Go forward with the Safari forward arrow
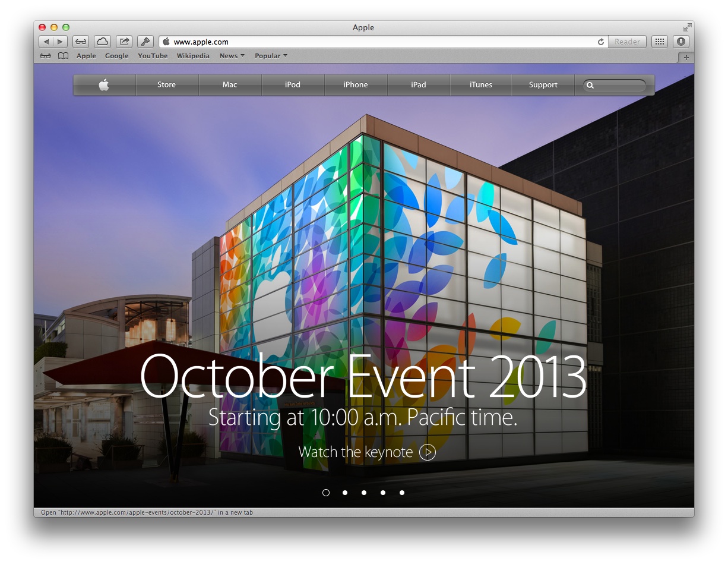The image size is (728, 564). click(x=61, y=42)
